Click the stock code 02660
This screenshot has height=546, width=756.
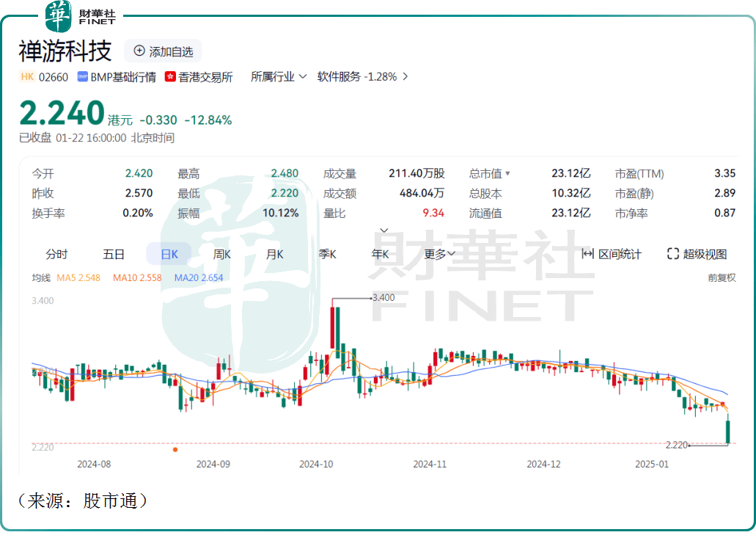coord(53,77)
